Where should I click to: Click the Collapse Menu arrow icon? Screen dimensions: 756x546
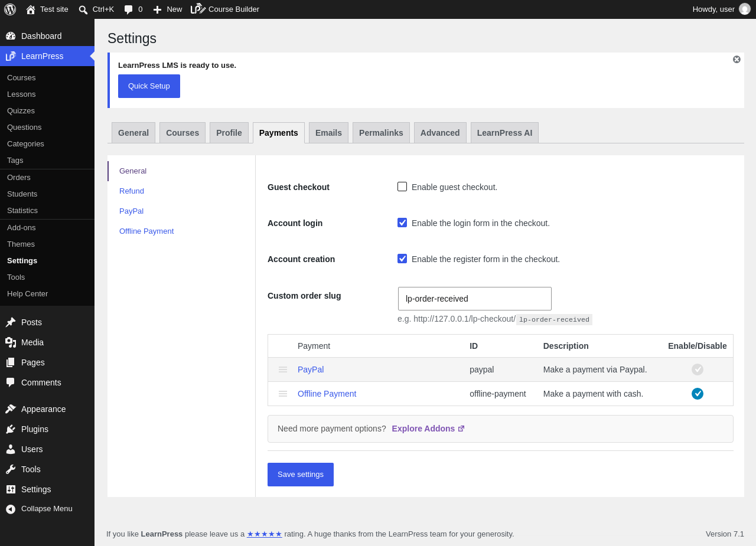click(11, 509)
